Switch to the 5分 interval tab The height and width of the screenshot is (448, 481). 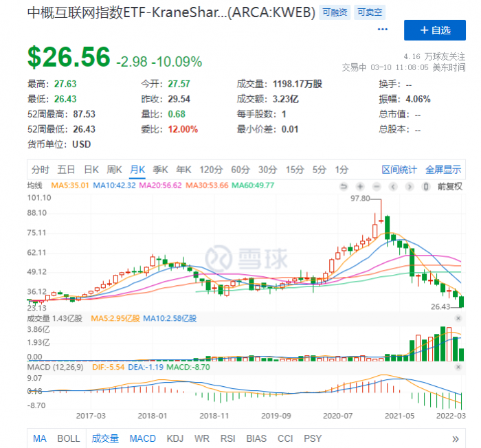pos(319,170)
